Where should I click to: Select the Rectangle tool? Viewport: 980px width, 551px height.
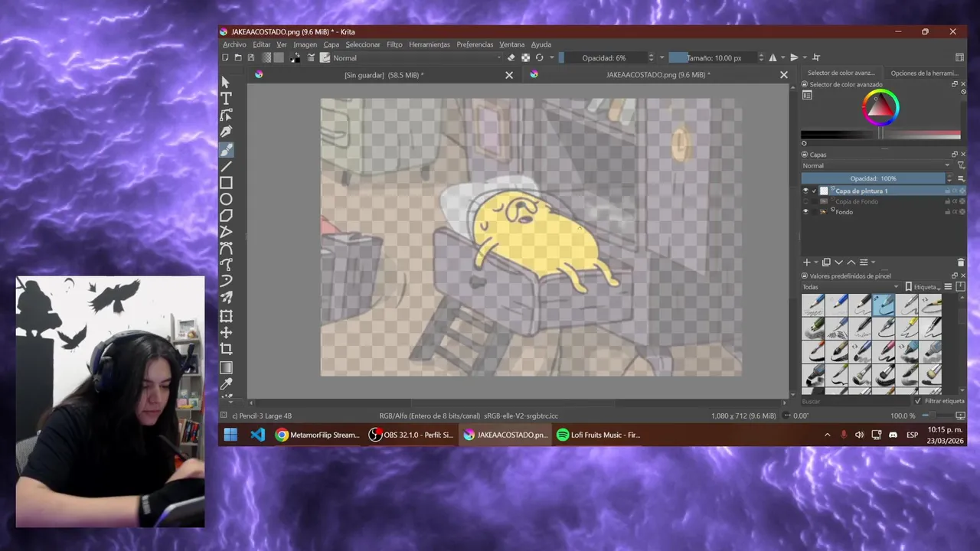coord(226,183)
